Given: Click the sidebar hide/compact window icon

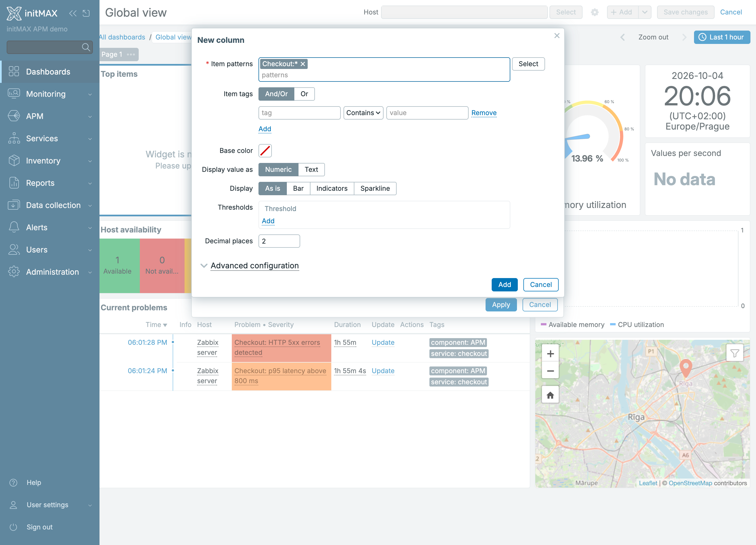Looking at the screenshot, I should [x=86, y=13].
